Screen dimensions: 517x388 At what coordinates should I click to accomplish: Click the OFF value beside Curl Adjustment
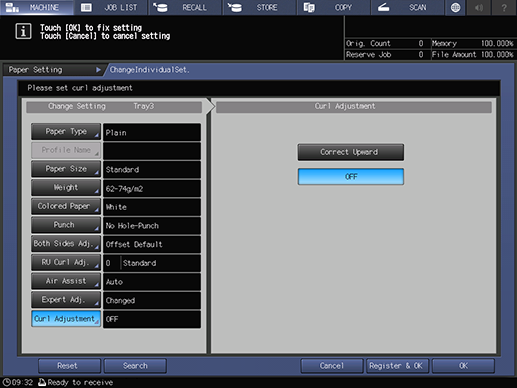click(152, 319)
